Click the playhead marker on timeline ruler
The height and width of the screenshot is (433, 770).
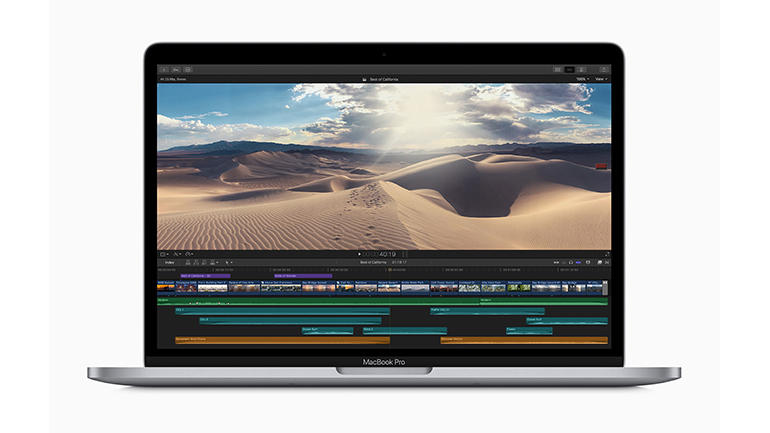coord(389,270)
